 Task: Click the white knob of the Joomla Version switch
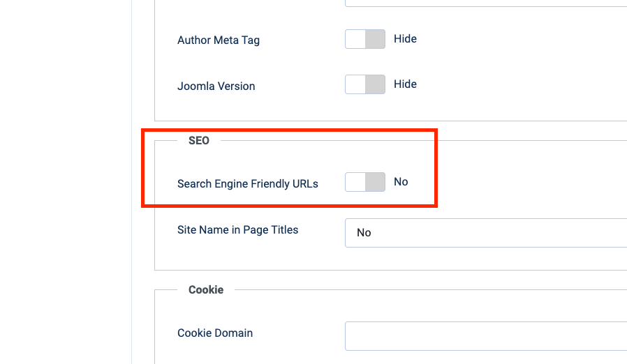pos(356,84)
